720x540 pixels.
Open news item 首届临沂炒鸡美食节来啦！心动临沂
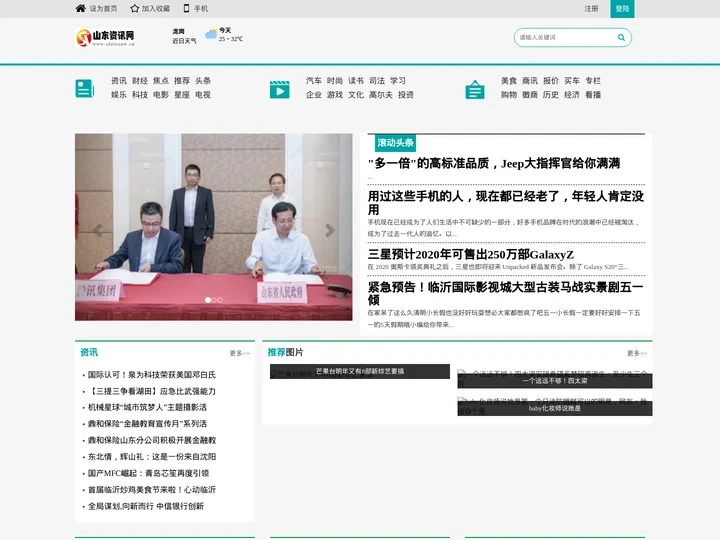[152, 489]
